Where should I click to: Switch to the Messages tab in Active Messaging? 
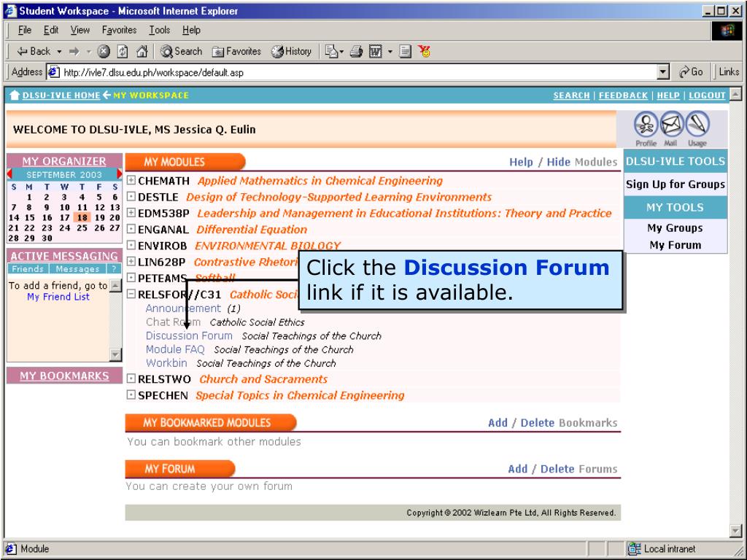[x=77, y=269]
